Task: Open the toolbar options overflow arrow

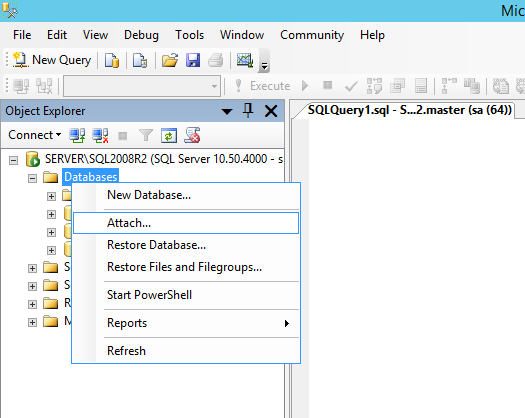Action: point(264,61)
